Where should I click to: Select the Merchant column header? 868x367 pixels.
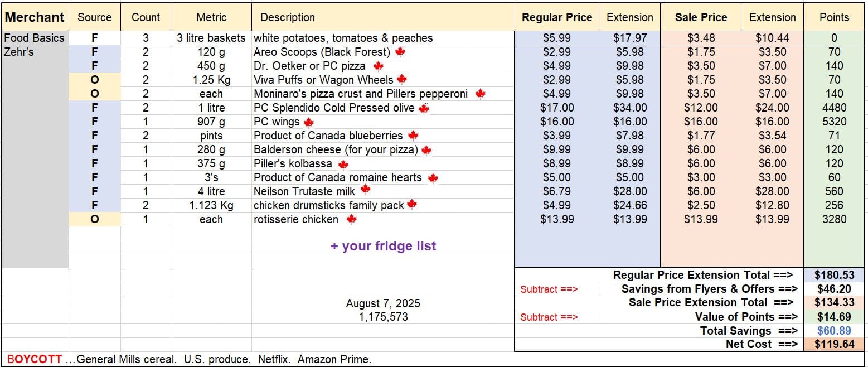35,17
